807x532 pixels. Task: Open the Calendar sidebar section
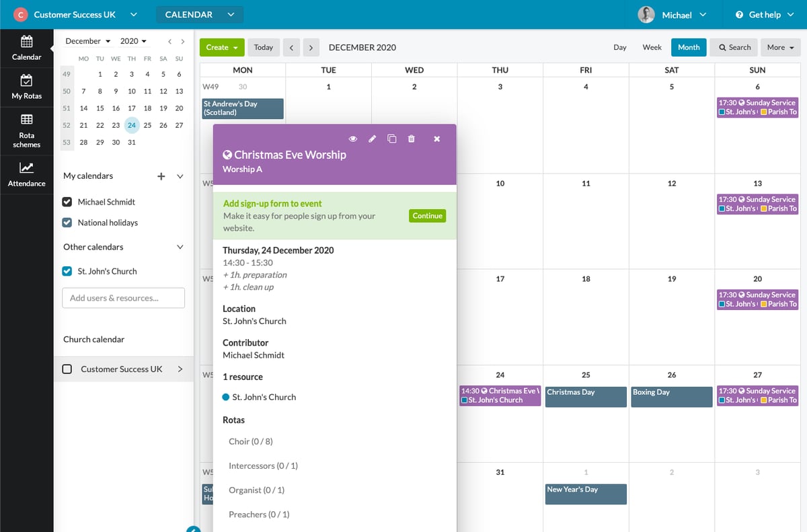tap(26, 47)
